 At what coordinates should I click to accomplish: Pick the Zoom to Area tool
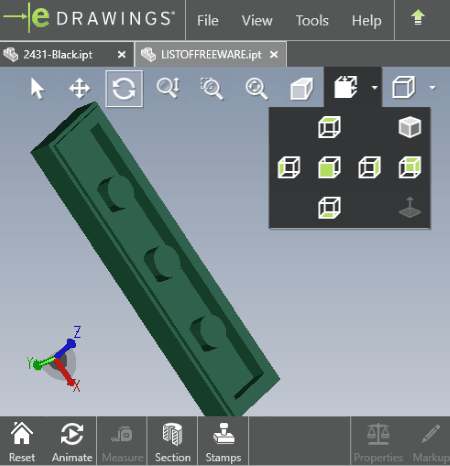point(212,89)
